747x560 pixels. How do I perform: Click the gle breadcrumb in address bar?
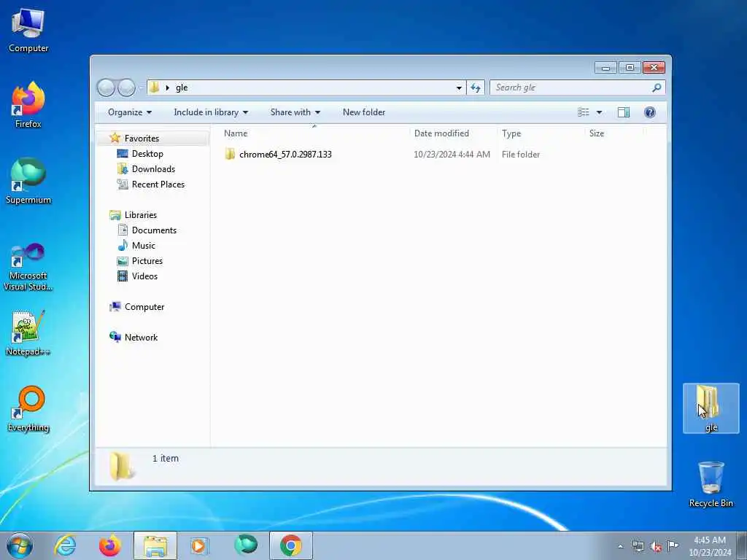(x=182, y=87)
